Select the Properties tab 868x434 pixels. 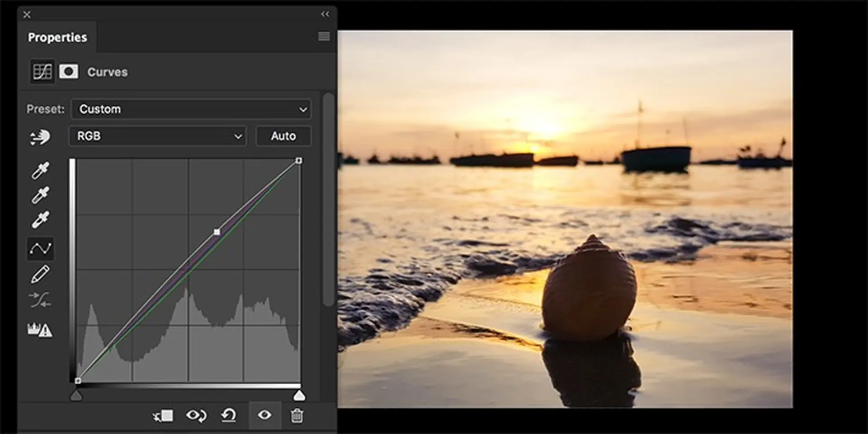pos(57,37)
